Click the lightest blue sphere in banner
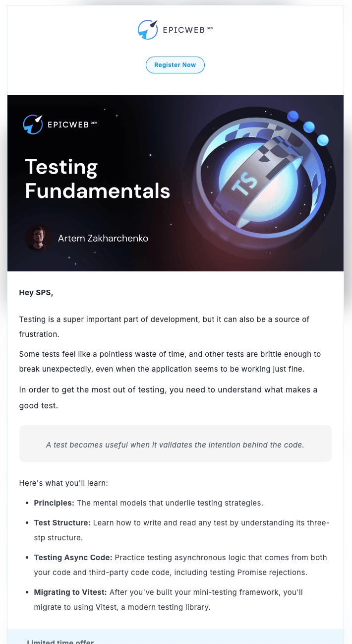Image resolution: width=352 pixels, height=644 pixels. click(x=323, y=140)
